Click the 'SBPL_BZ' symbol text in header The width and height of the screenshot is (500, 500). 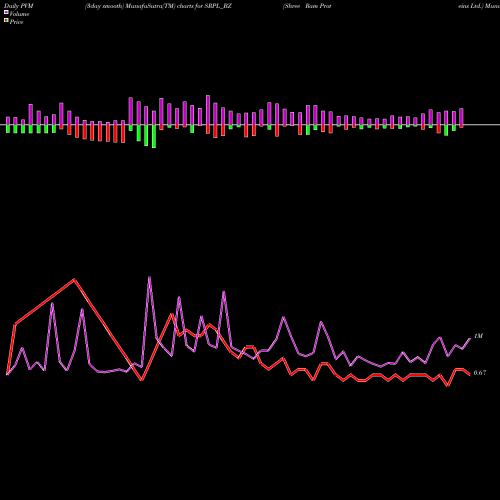[x=218, y=6]
